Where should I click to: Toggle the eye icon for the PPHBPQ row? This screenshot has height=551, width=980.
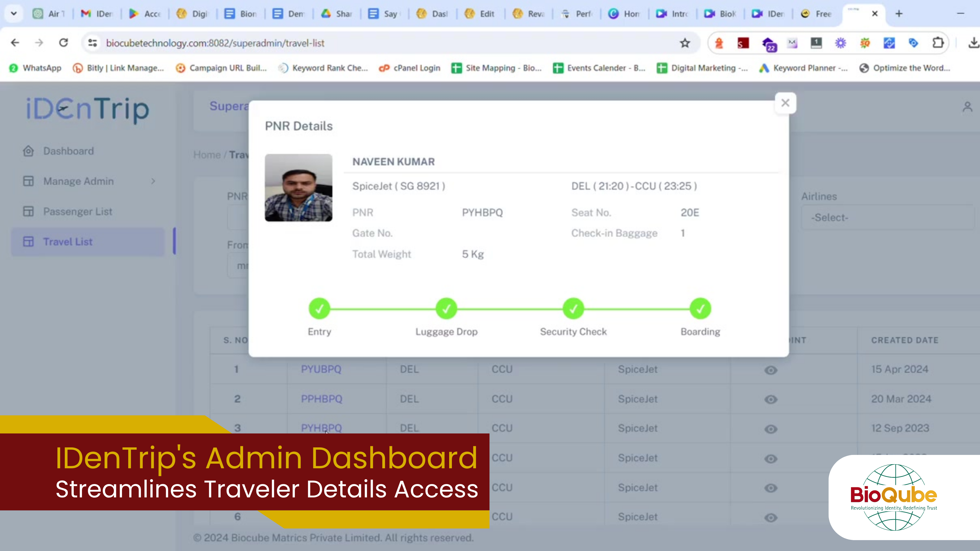pyautogui.click(x=771, y=399)
